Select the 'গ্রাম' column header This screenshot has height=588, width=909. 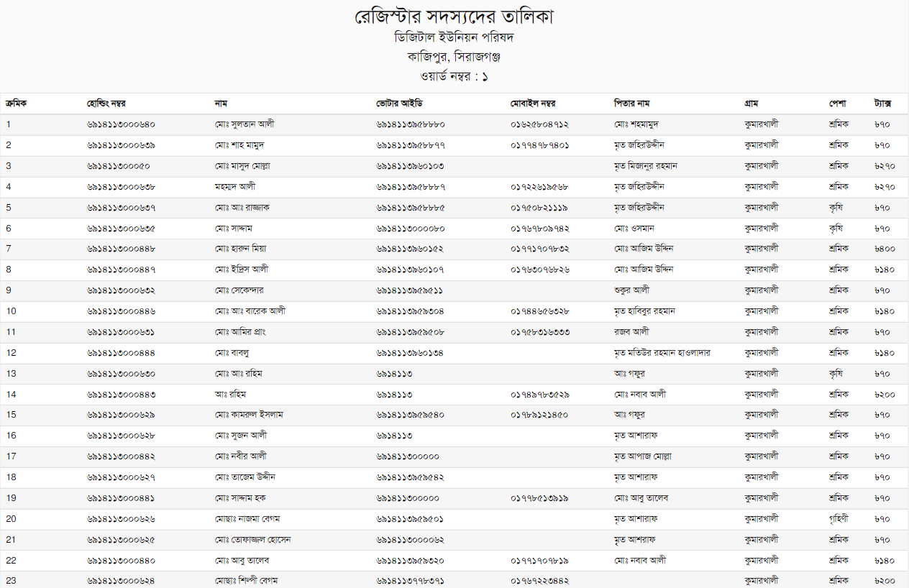coord(752,104)
